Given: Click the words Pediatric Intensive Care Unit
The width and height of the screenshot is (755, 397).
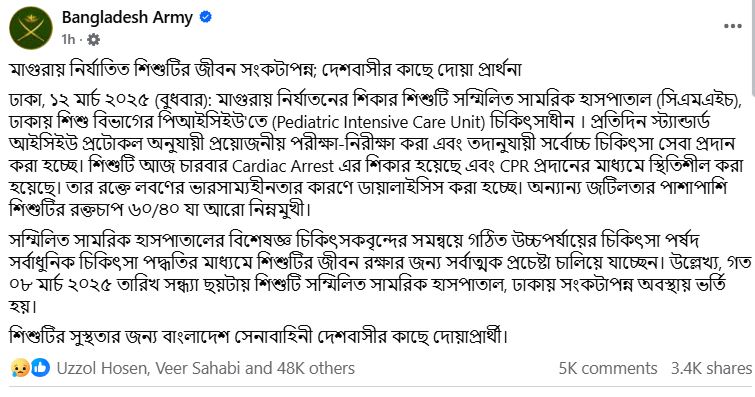Looking at the screenshot, I should (x=378, y=122).
